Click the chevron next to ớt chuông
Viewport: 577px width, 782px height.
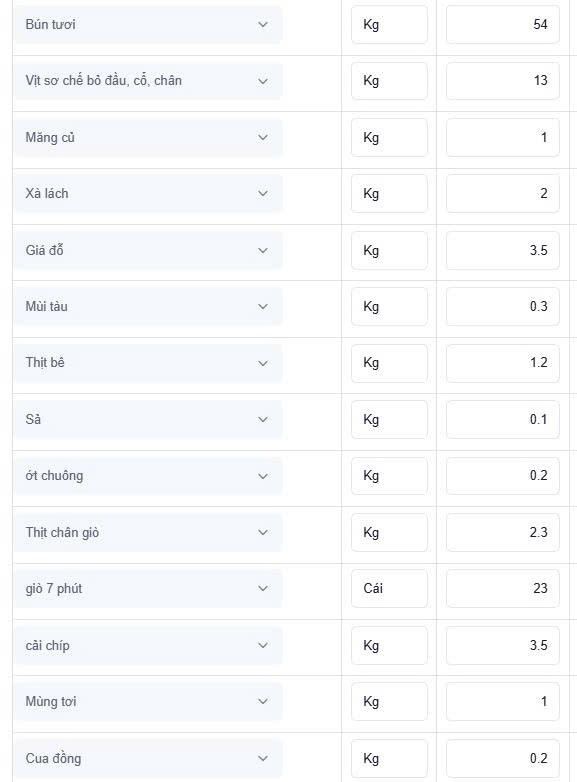263,476
